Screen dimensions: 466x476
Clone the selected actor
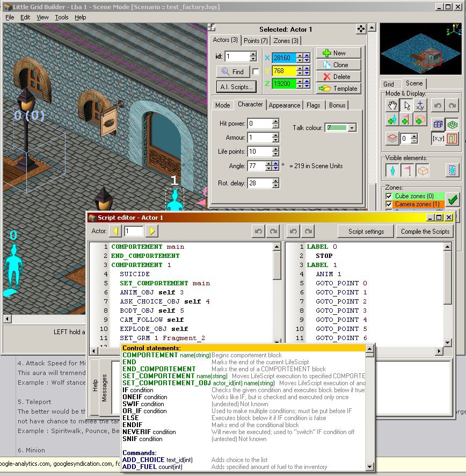(339, 64)
